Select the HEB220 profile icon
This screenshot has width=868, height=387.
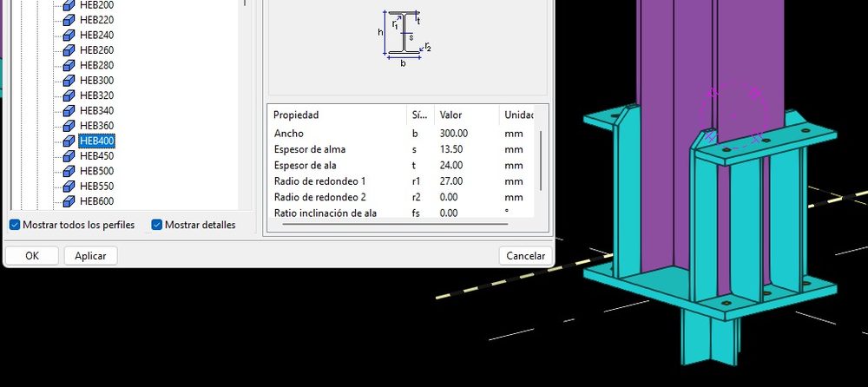(x=69, y=20)
